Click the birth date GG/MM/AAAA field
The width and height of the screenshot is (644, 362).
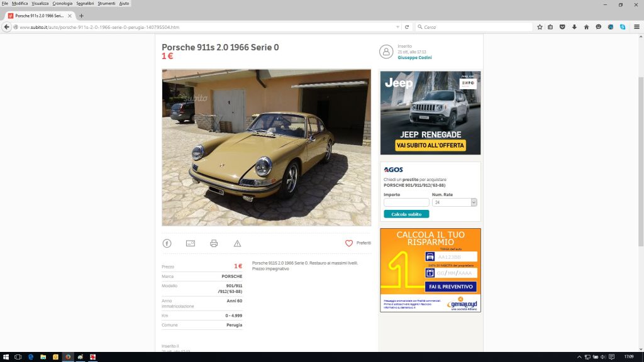coord(455,273)
